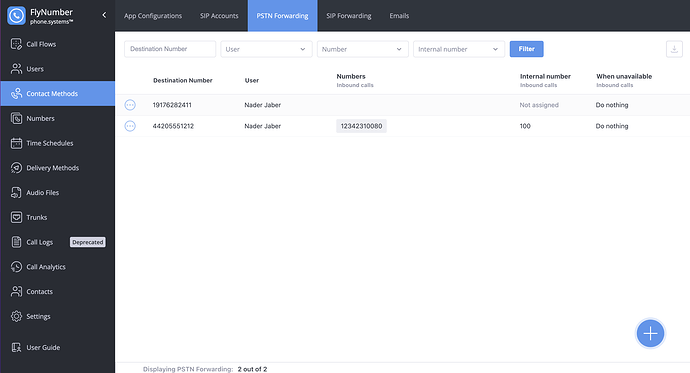Collapse the sidebar with the chevron

[104, 15]
